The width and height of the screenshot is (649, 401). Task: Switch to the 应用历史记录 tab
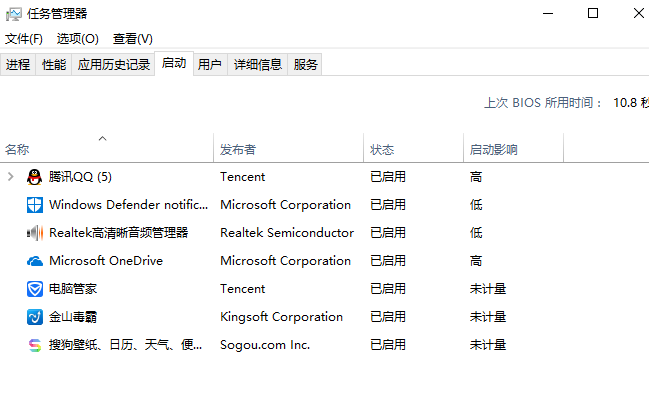point(114,65)
